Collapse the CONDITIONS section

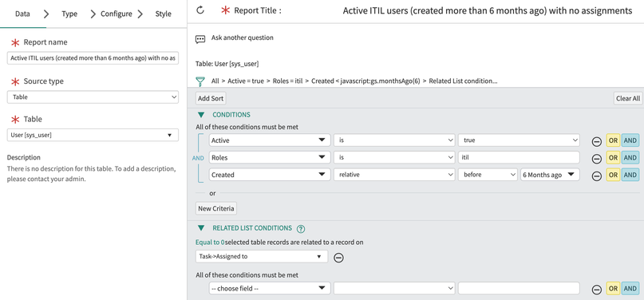tap(201, 115)
